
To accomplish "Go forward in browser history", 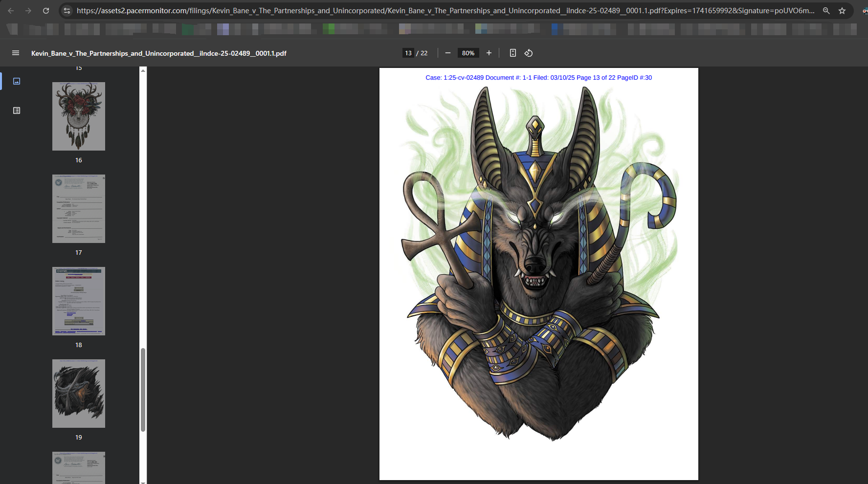I will [x=28, y=10].
